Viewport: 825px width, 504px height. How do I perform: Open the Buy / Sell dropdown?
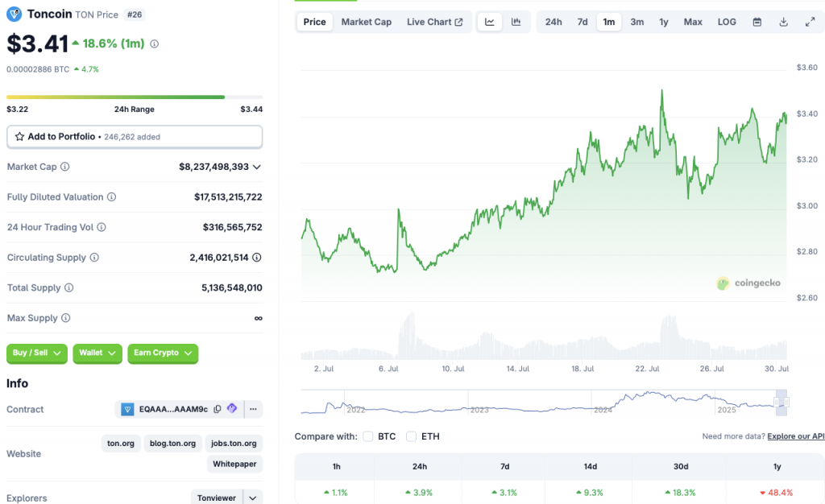[x=36, y=353]
